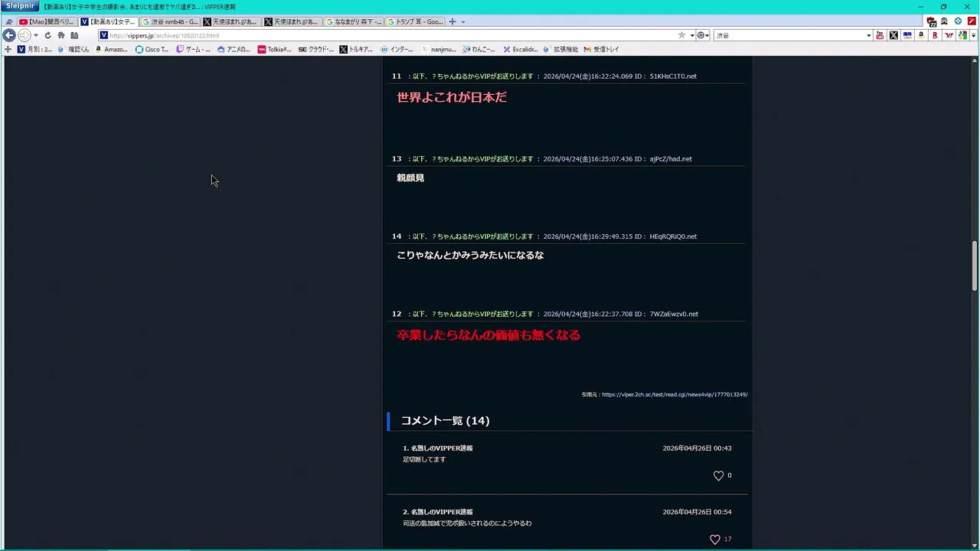Click comment text 足切断してます
The width and height of the screenshot is (980, 551).
coord(424,459)
